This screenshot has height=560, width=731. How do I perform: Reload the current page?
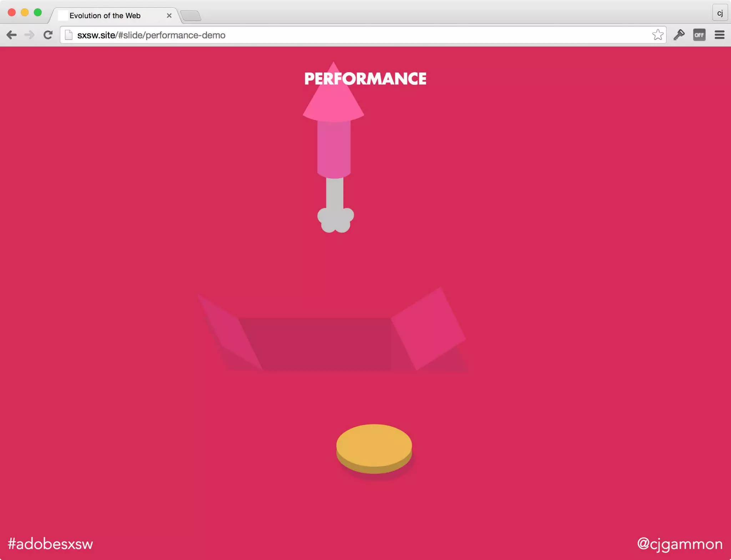(48, 35)
